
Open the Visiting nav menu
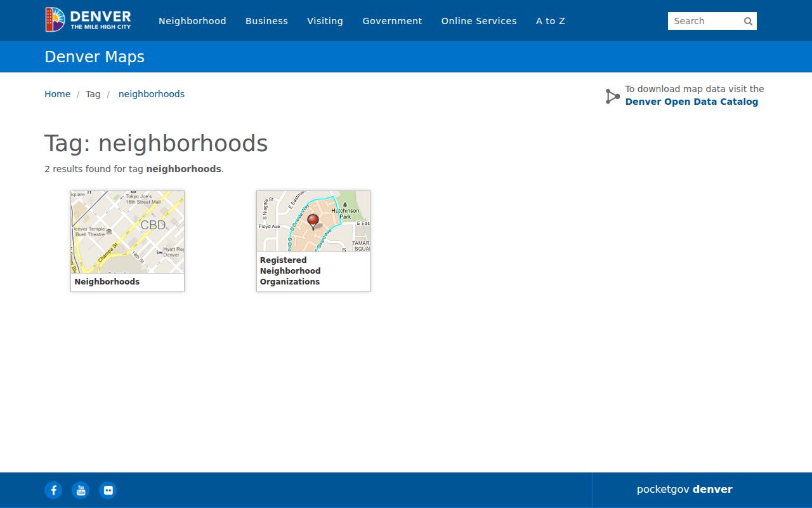click(325, 21)
